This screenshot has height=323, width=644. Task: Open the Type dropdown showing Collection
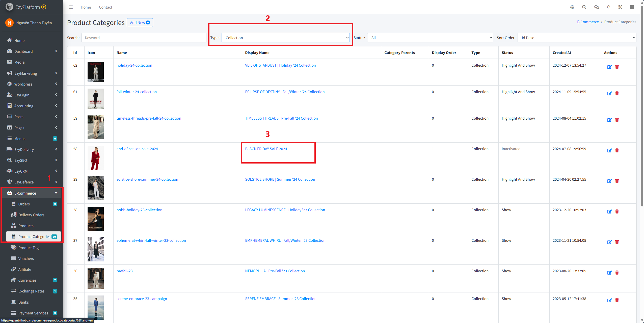pos(285,38)
